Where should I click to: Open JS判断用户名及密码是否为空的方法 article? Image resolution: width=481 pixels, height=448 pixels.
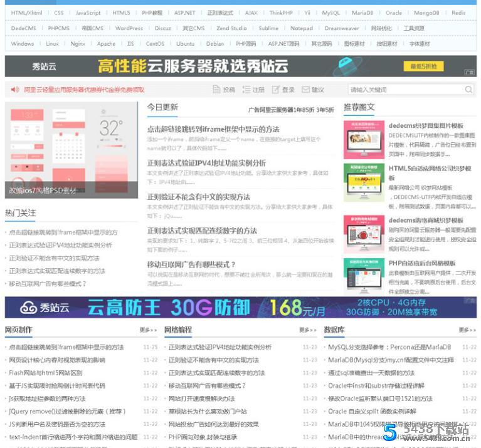57,424
